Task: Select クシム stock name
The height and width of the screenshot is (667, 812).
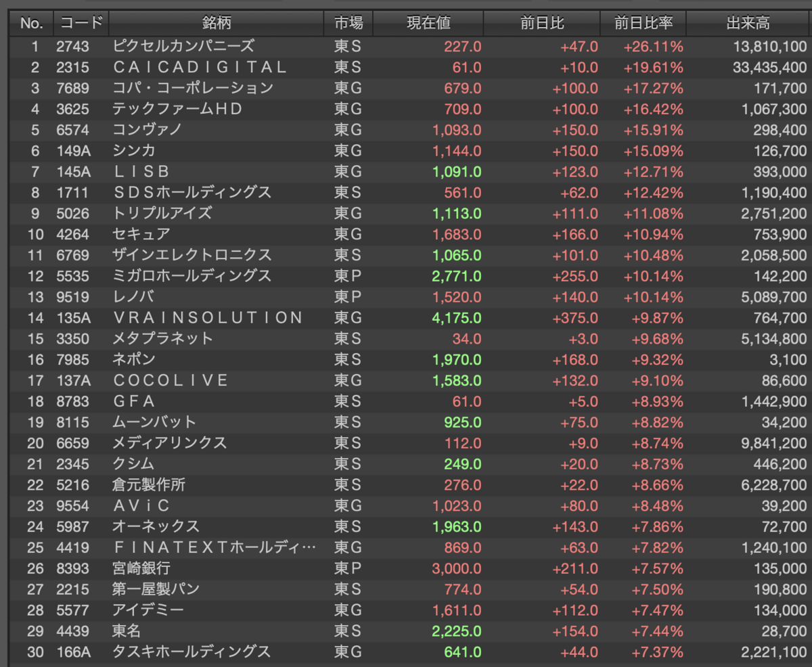Action: (133, 464)
